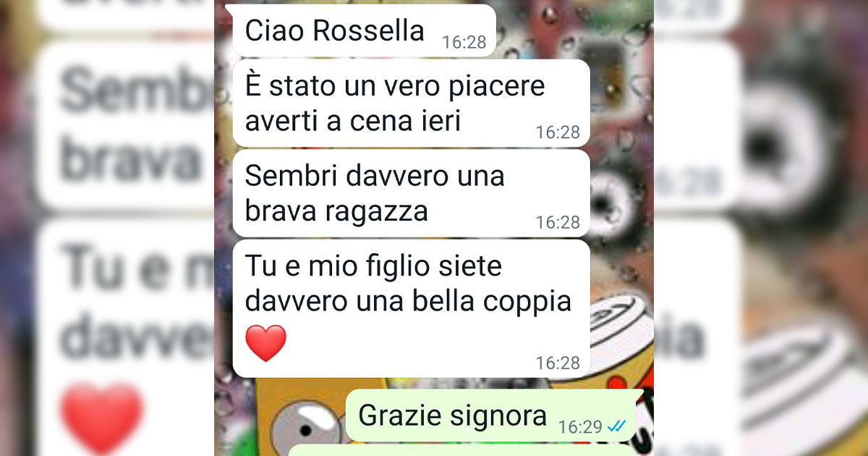Tap the 16:28 timestamp below the heart emoji
The height and width of the screenshot is (456, 868).
pyautogui.click(x=558, y=363)
